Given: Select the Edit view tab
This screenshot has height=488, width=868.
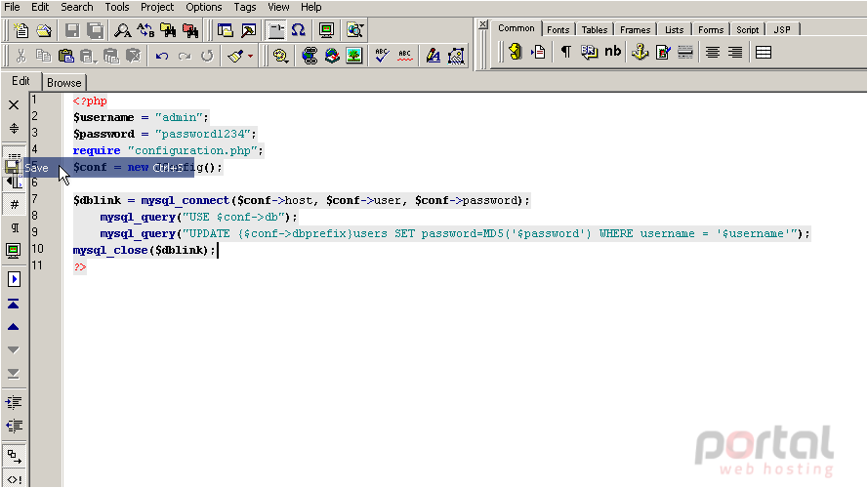Looking at the screenshot, I should (21, 81).
